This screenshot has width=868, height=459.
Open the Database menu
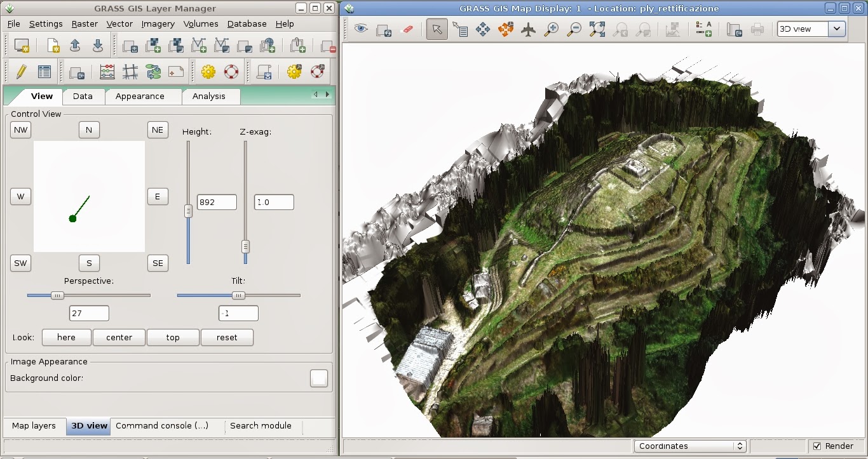click(x=247, y=23)
